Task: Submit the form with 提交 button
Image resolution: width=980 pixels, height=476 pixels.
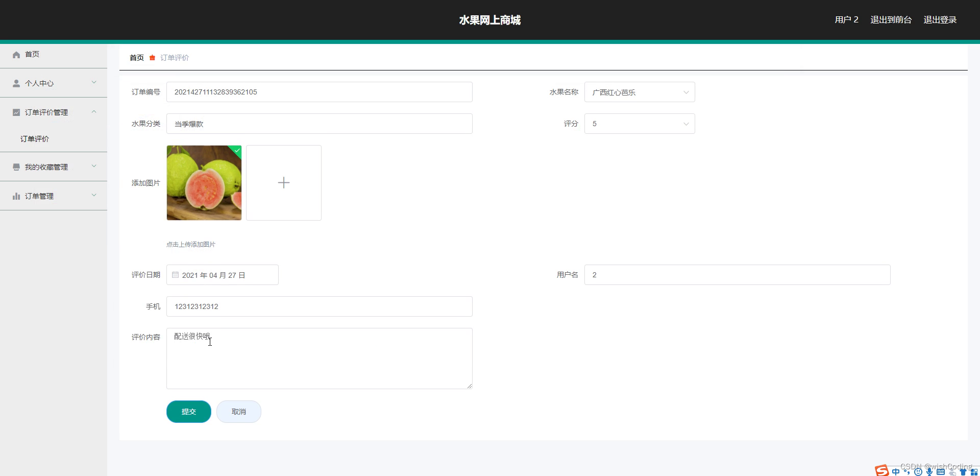Action: coord(188,411)
